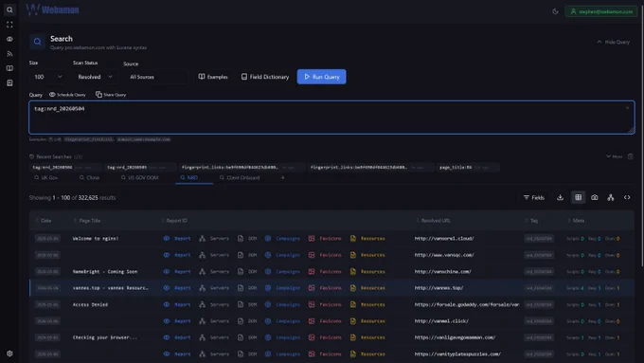Click the http://vanwel.click/ resolved URL
644x363 pixels.
(441, 321)
